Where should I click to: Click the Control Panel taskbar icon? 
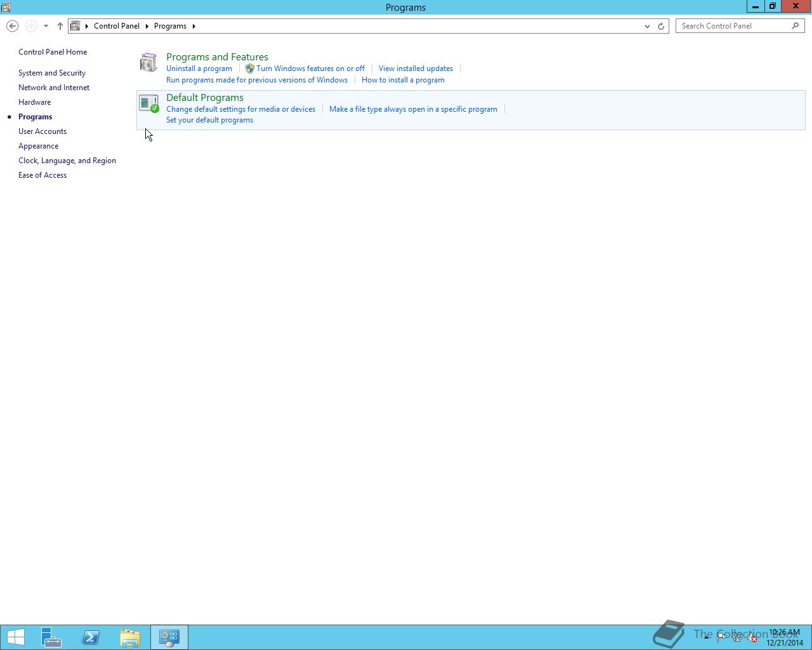tap(169, 637)
